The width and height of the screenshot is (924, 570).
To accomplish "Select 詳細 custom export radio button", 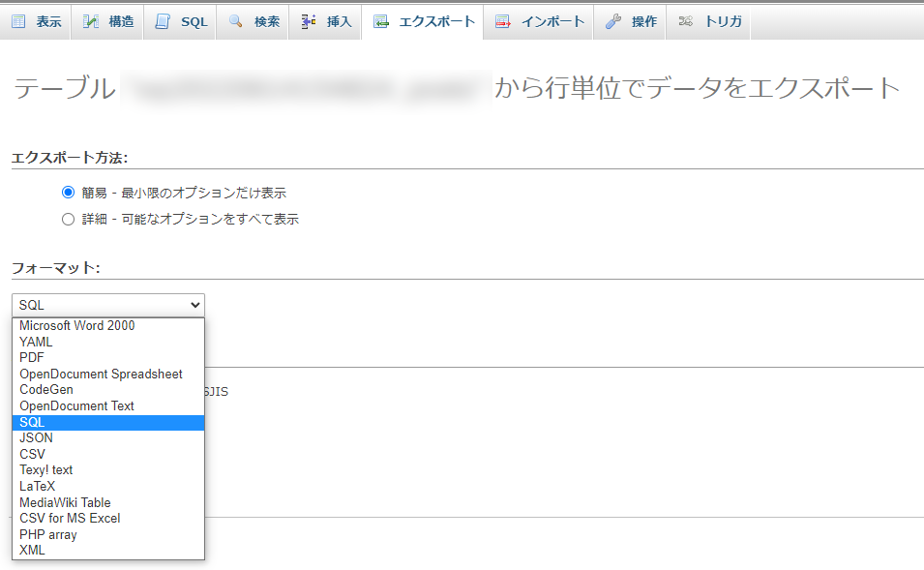I will pos(68,219).
